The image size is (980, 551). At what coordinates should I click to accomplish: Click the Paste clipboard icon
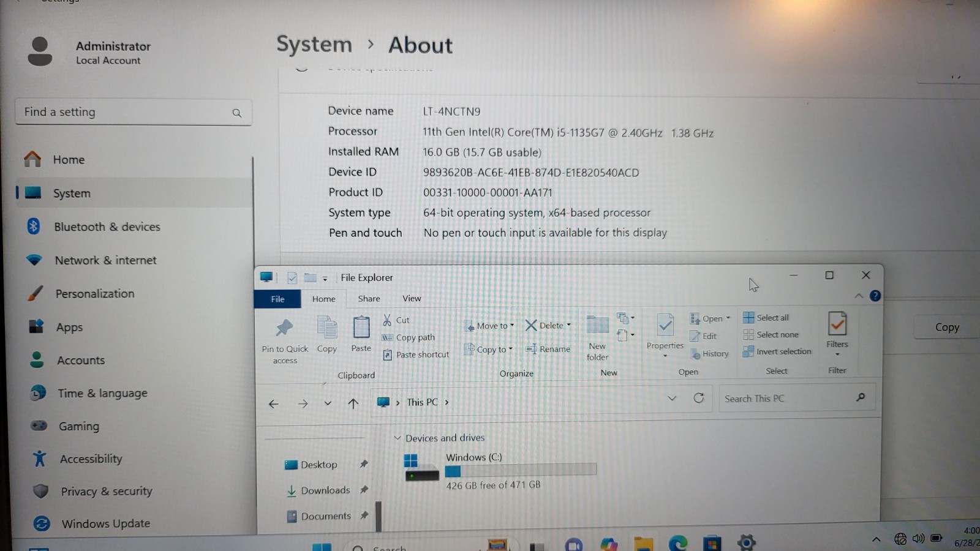[361, 328]
